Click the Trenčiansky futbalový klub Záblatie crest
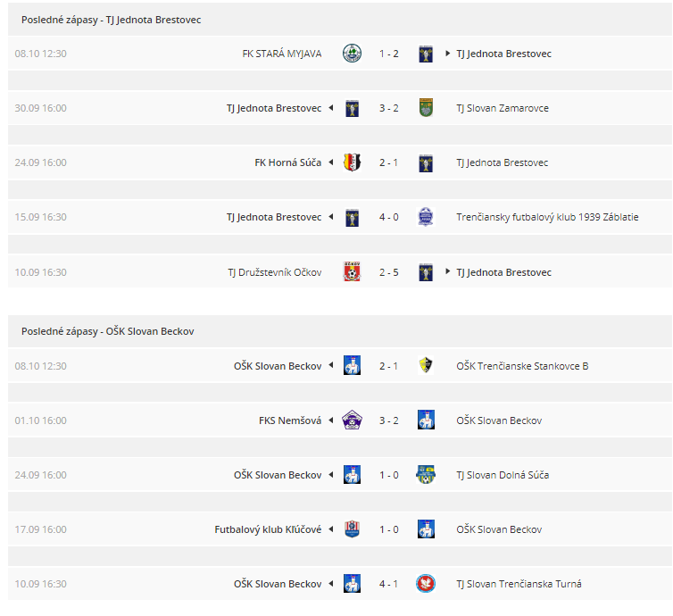The height and width of the screenshot is (616, 673). [426, 217]
